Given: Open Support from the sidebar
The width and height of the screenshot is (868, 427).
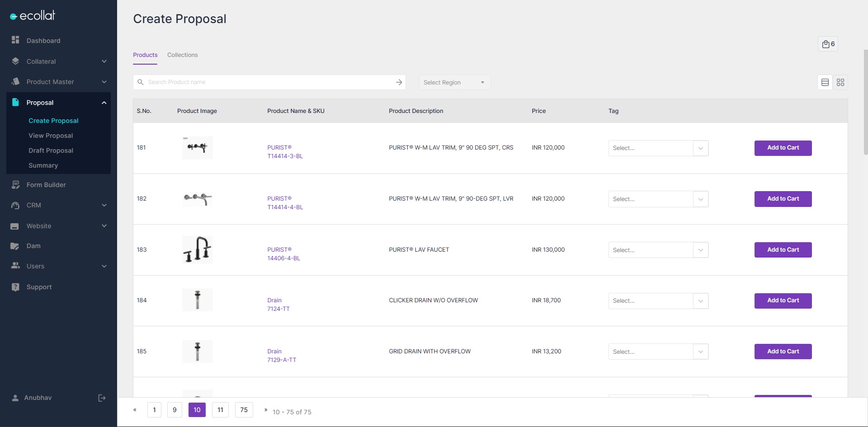Looking at the screenshot, I should tap(39, 287).
